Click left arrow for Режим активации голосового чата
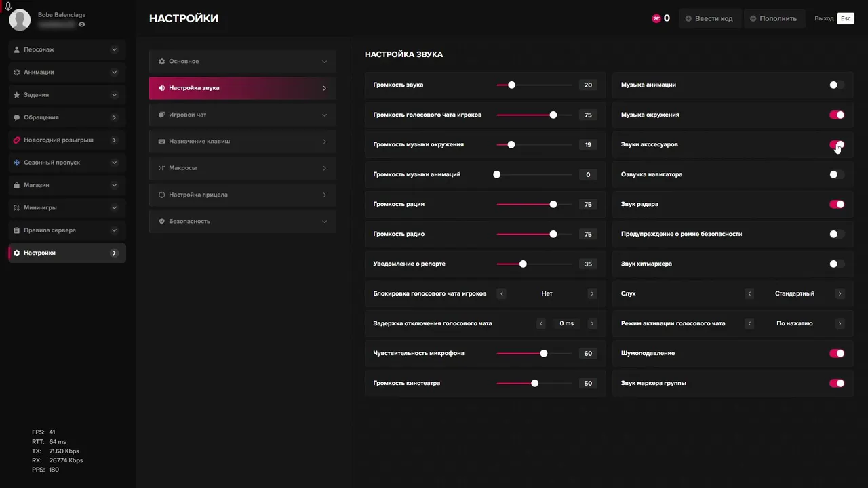Viewport: 868px width, 488px height. 749,323
